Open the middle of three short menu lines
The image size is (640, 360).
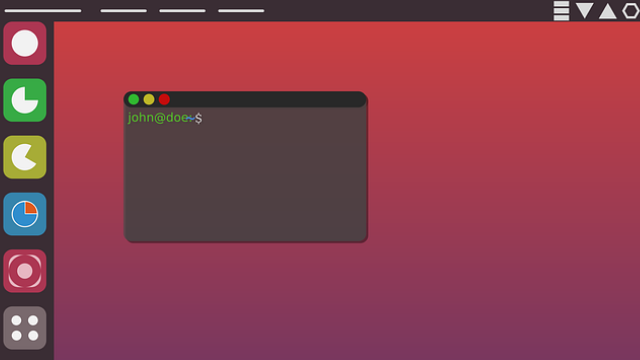tap(182, 11)
